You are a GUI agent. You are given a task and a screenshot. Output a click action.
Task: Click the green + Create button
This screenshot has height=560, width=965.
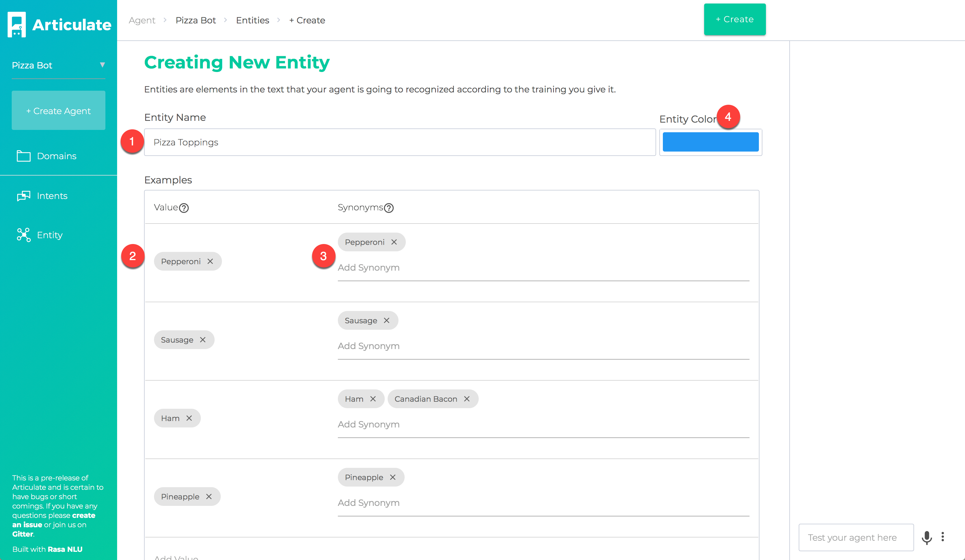(735, 20)
